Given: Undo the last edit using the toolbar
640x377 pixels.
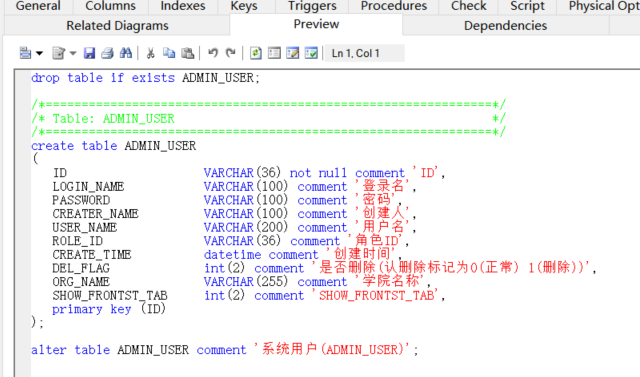Looking at the screenshot, I should (213, 53).
